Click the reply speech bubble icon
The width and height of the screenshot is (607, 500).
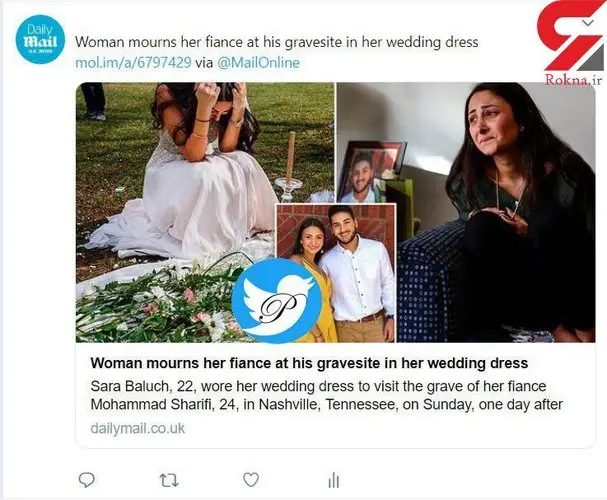[87, 480]
